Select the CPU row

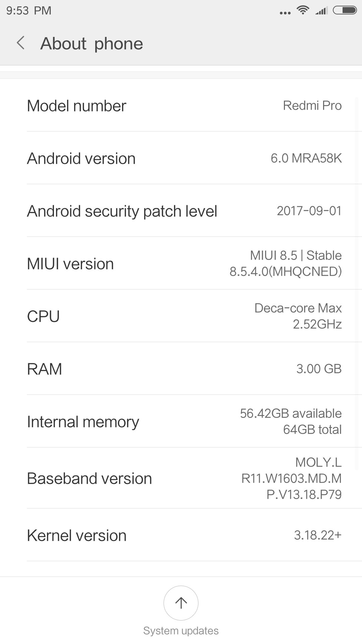click(181, 316)
